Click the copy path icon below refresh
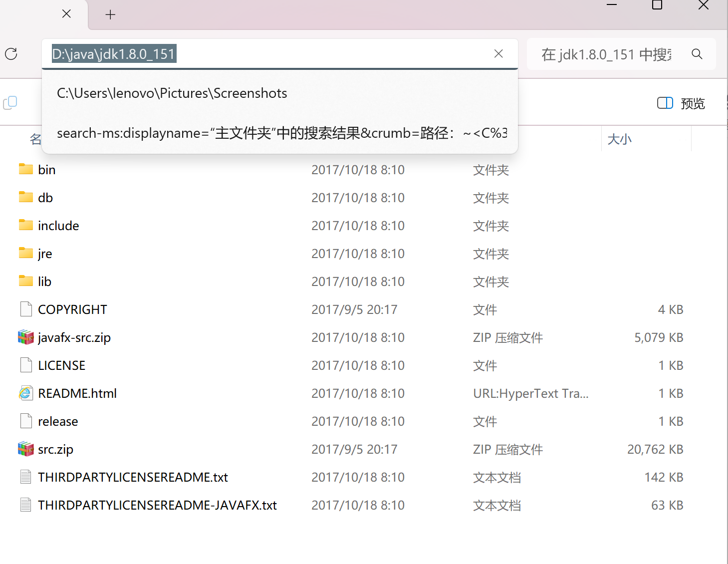 pos(10,103)
